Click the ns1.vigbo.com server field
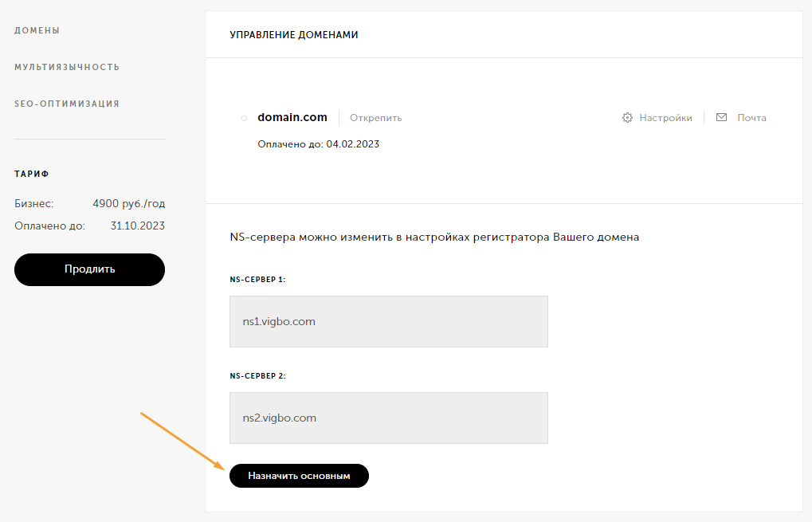Image resolution: width=812 pixels, height=522 pixels. (x=388, y=321)
